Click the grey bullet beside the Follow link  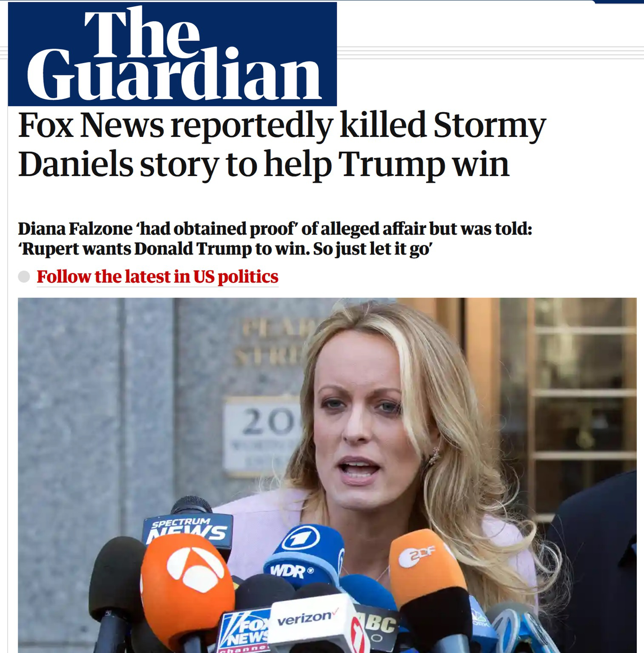24,277
